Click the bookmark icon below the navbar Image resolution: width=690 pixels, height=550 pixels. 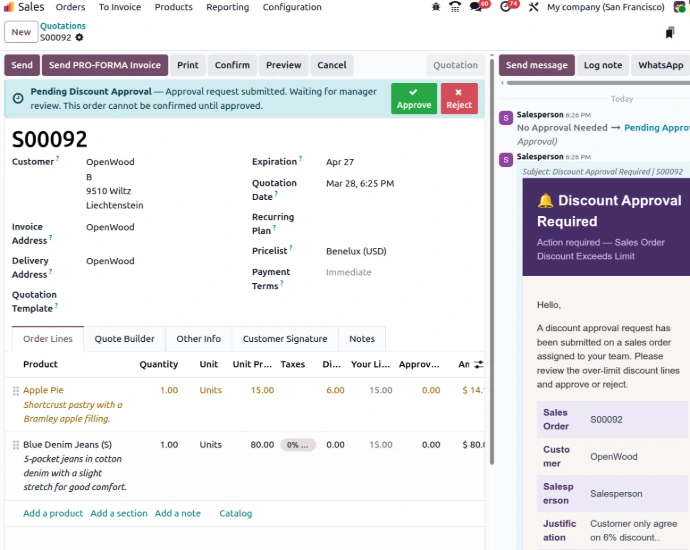pyautogui.click(x=669, y=33)
